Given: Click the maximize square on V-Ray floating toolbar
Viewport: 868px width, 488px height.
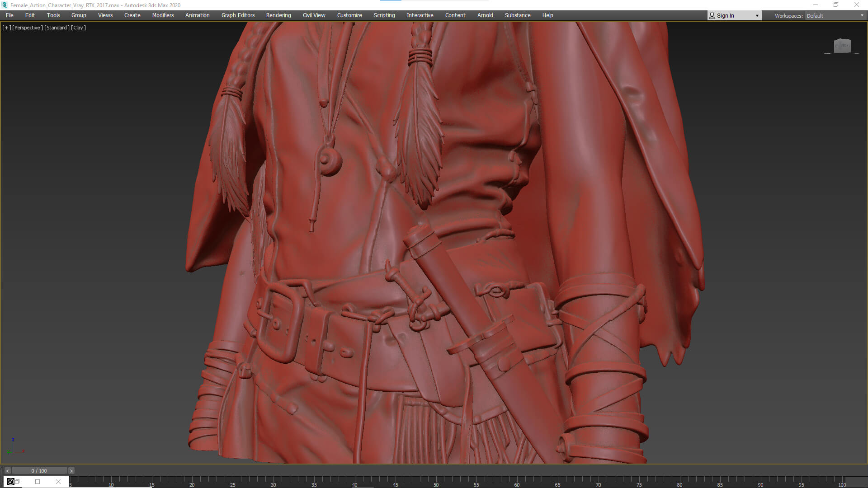Looking at the screenshot, I should [38, 482].
